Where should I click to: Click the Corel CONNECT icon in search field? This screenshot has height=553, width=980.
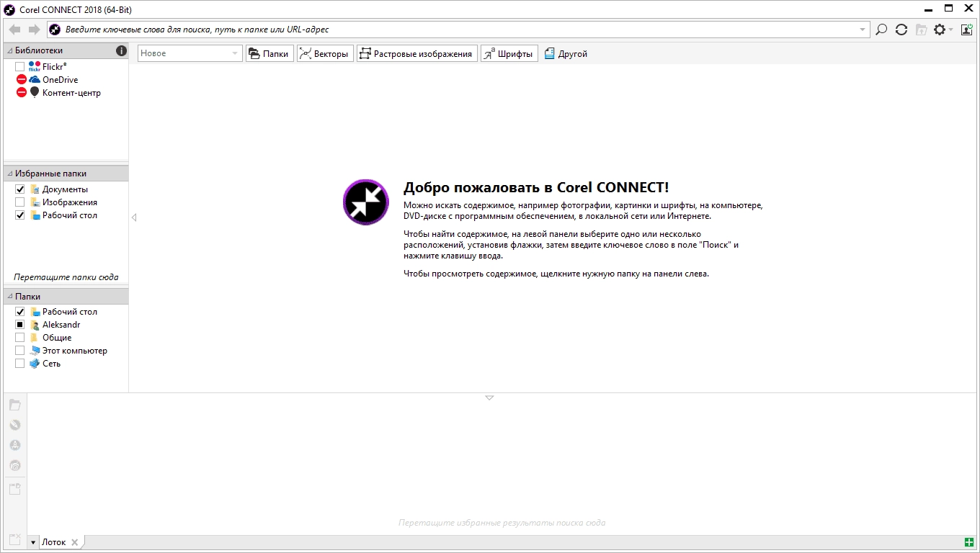click(x=55, y=30)
